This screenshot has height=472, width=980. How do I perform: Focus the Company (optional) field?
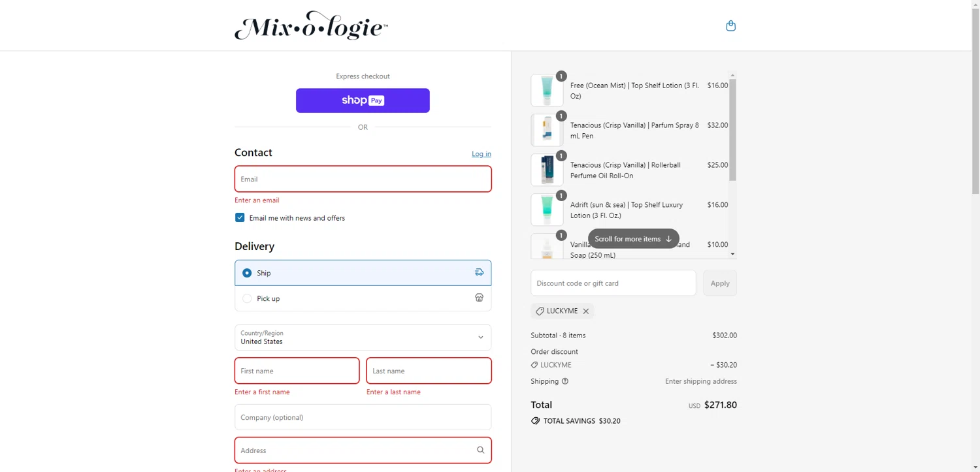[x=363, y=417]
